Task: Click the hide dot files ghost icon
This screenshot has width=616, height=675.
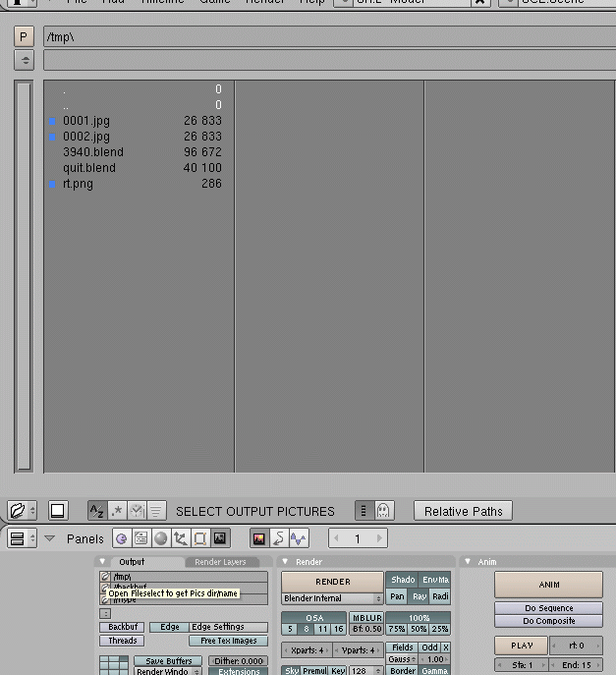Action: 384,511
